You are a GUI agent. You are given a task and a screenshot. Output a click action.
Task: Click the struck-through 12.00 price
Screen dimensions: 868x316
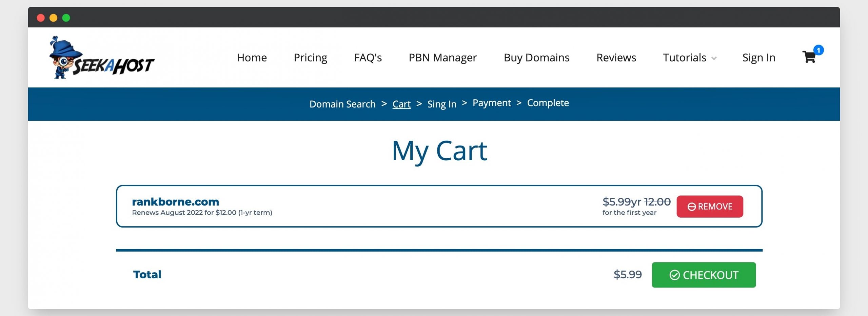657,202
